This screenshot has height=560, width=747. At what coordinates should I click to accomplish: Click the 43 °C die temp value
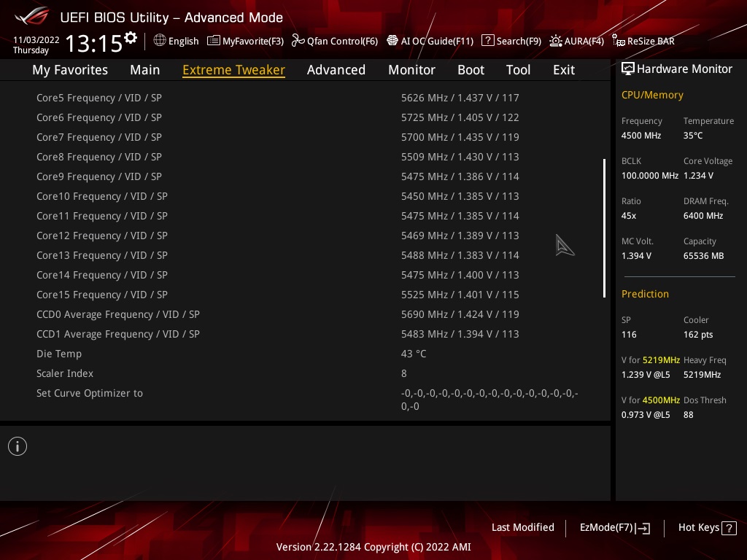click(414, 354)
